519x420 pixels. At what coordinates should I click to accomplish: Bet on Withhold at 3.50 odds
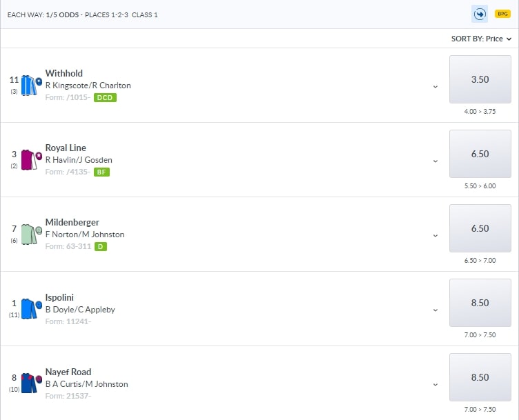tap(480, 79)
